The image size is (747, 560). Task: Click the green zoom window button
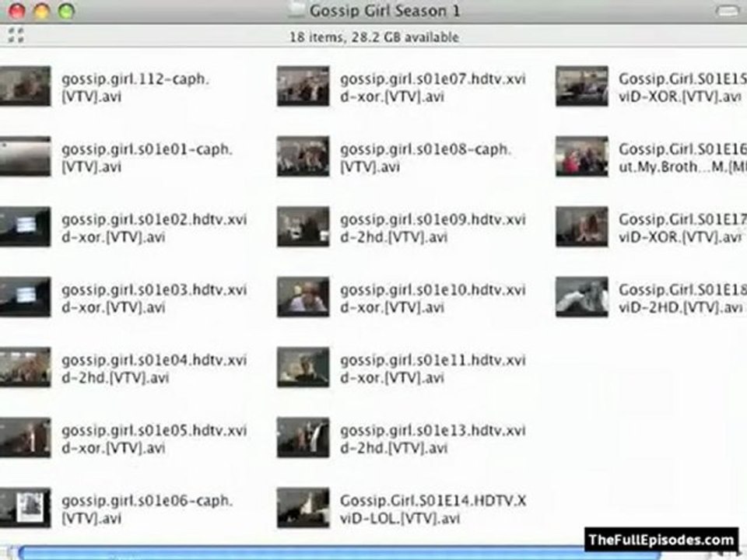(x=66, y=11)
